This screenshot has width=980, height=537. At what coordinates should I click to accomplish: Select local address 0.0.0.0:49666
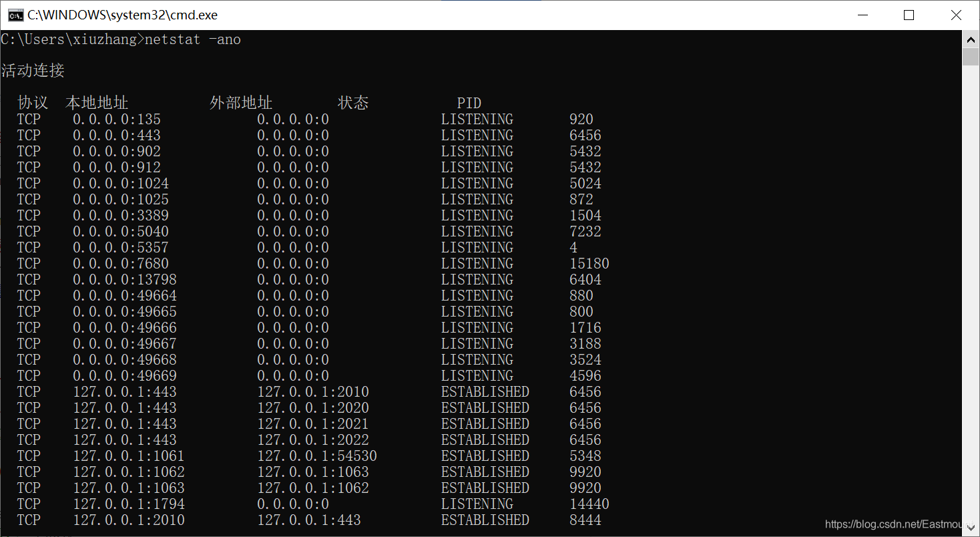click(125, 328)
